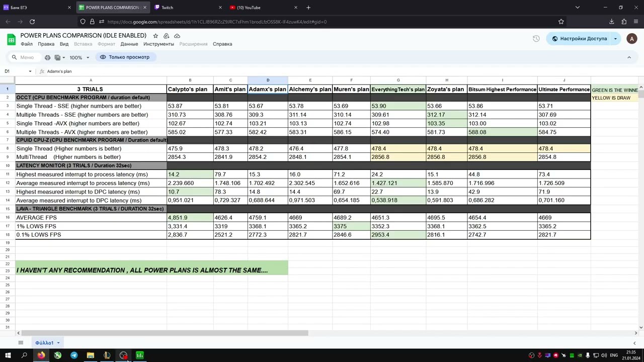Open the Справка menu
Screen dimensions: 644x362
tap(222, 44)
